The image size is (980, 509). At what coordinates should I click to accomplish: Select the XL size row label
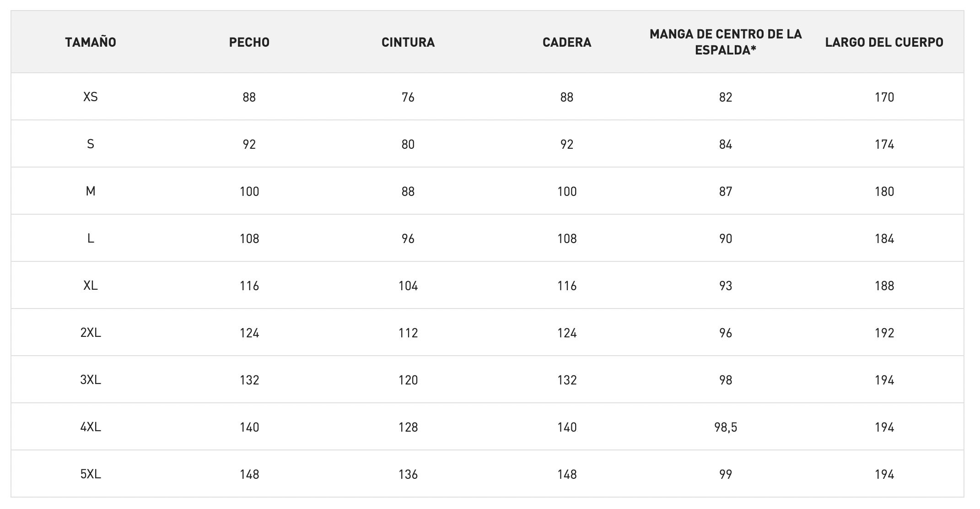(x=91, y=286)
